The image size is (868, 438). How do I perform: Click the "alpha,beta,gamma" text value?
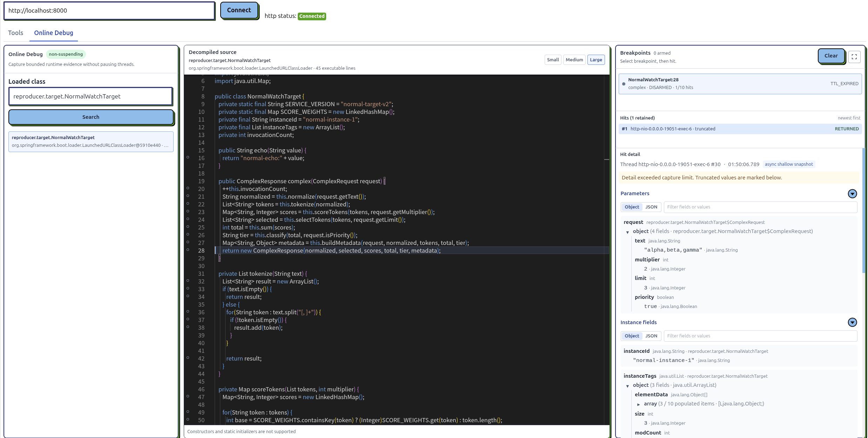(673, 250)
